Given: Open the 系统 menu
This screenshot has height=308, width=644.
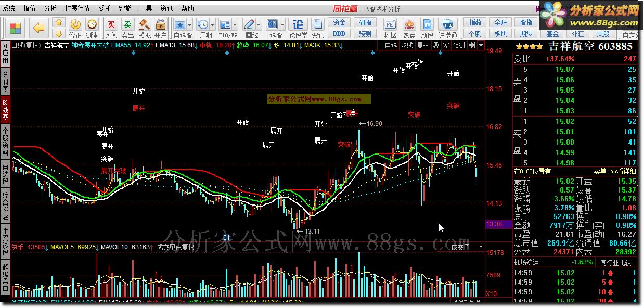Looking at the screenshot, I should [9, 9].
